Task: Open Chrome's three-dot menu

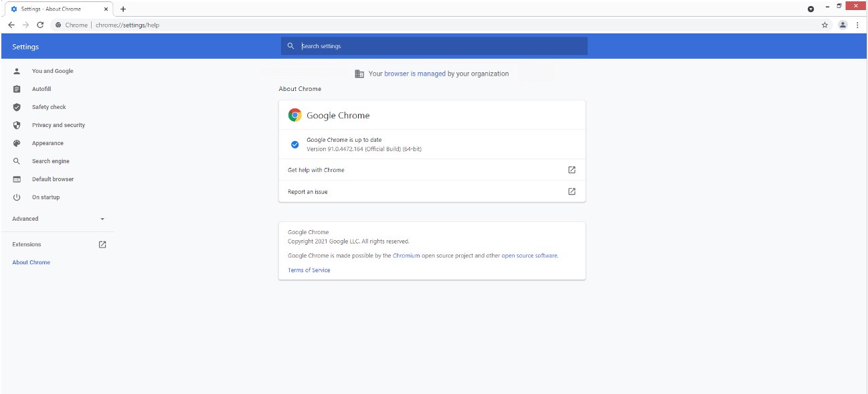Action: pos(857,25)
